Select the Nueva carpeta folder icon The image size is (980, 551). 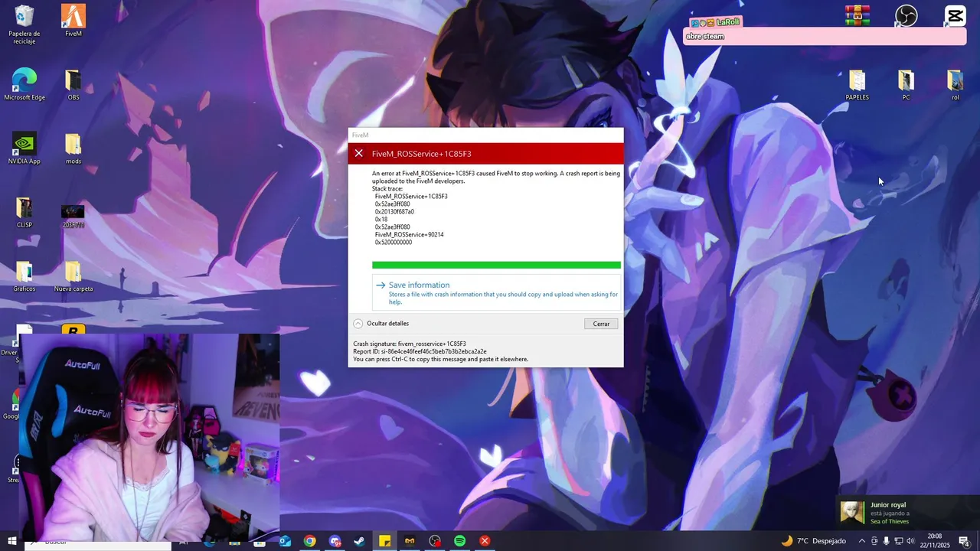pyautogui.click(x=73, y=276)
